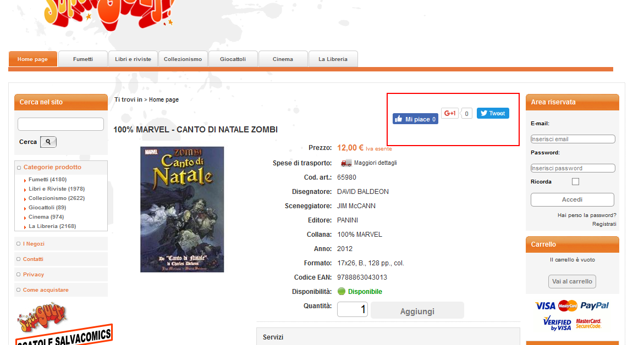
Task: Click the Registrati link
Action: click(604, 224)
